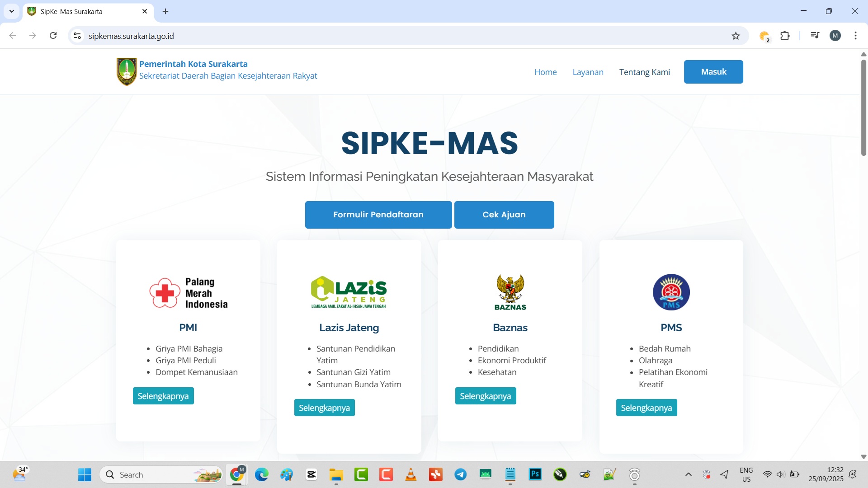Open the site information icon in the address bar

77,36
